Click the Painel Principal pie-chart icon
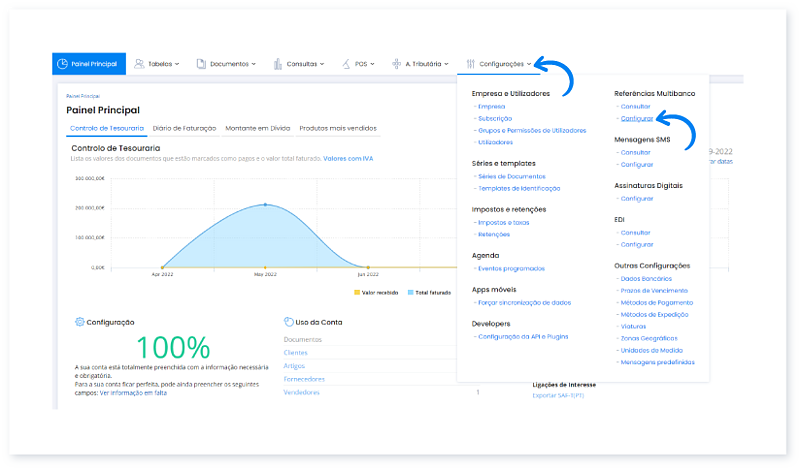This screenshot has width=800, height=469. coord(62,64)
